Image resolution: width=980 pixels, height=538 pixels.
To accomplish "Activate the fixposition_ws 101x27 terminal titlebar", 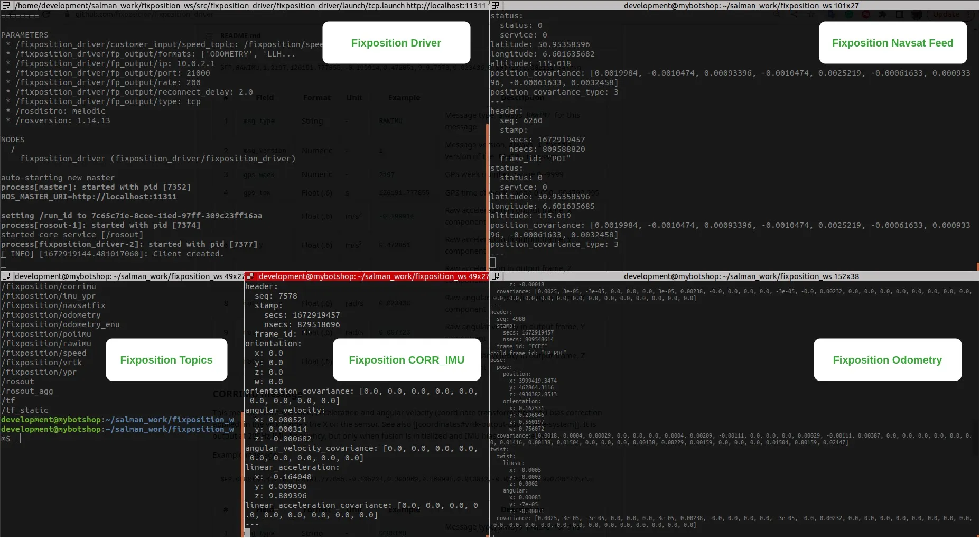I will click(x=741, y=5).
